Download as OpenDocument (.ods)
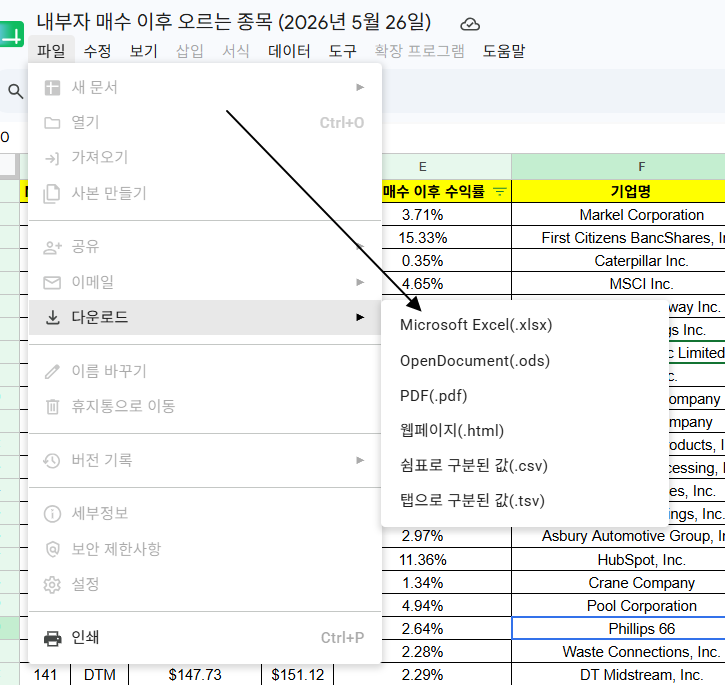 525,361
